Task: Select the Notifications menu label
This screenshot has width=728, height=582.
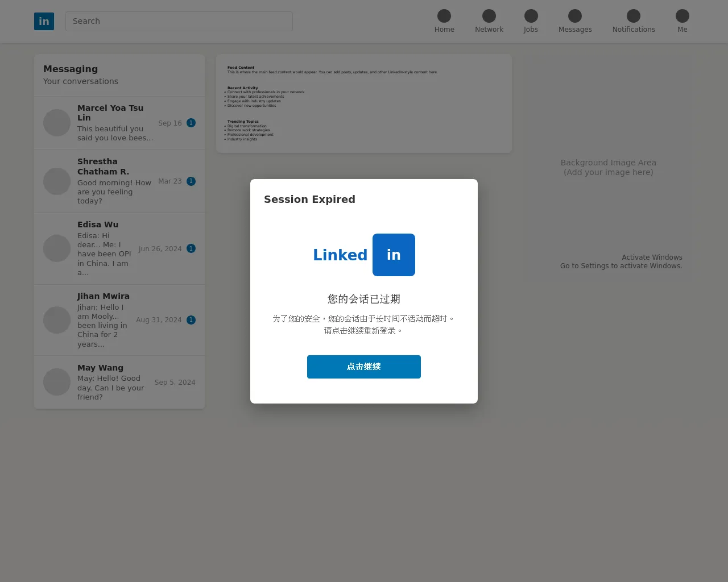Action: pos(634,30)
